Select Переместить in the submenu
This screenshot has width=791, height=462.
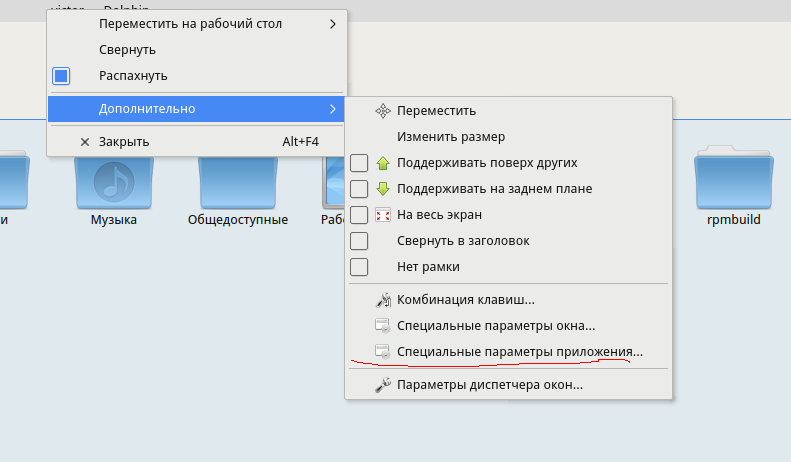[x=508, y=111]
